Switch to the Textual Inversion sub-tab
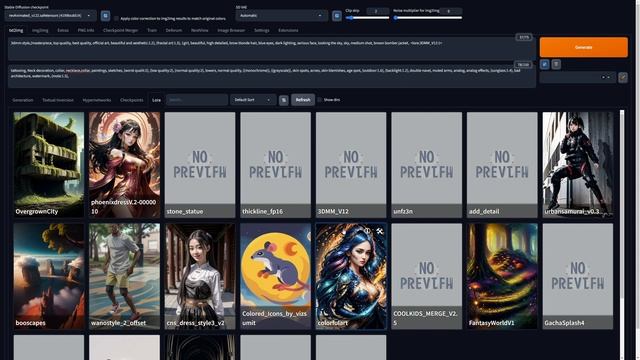Viewport: 640px width, 360px height. click(x=58, y=100)
